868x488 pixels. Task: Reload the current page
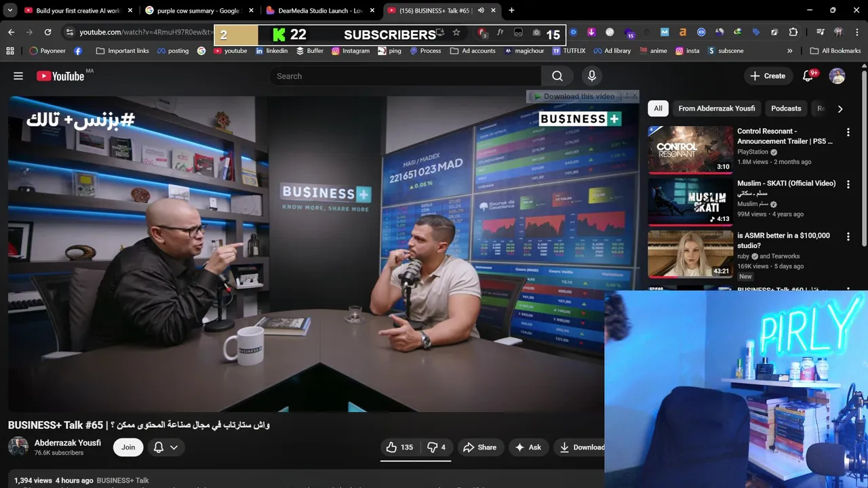click(47, 32)
